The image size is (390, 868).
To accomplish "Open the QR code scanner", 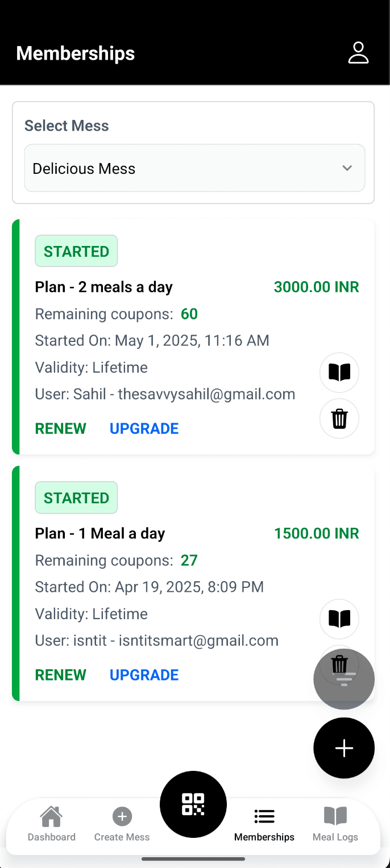I will pos(193,804).
